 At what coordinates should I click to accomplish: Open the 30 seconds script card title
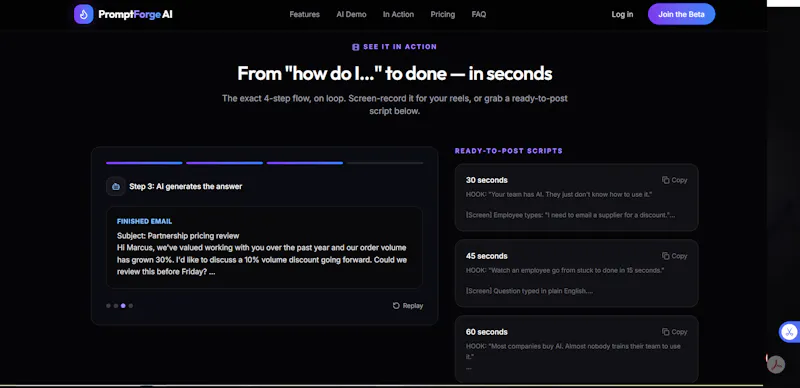(x=487, y=180)
